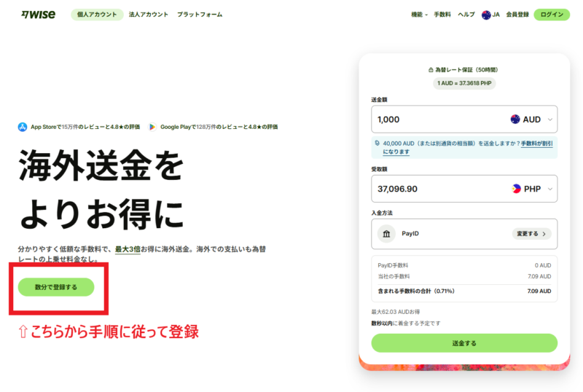Viewport: 583px width, 392px height.
Task: Follow the 最大3倍 link
Action: [128, 249]
